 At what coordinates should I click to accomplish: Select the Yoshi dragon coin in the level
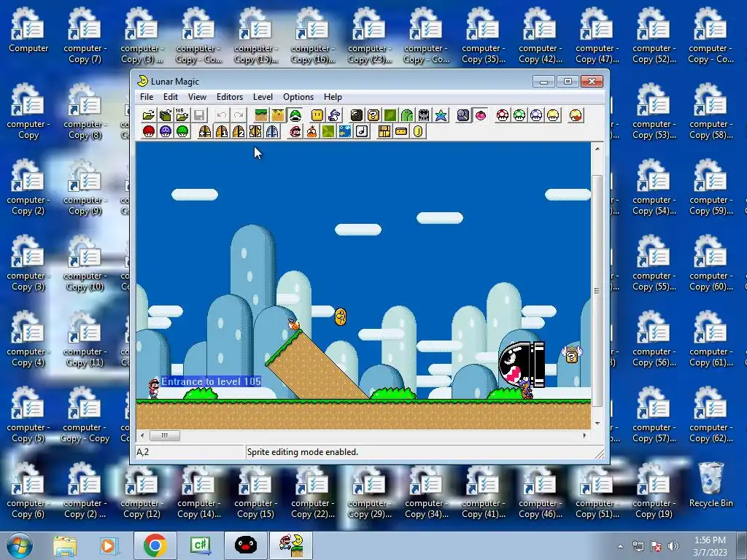point(341,317)
